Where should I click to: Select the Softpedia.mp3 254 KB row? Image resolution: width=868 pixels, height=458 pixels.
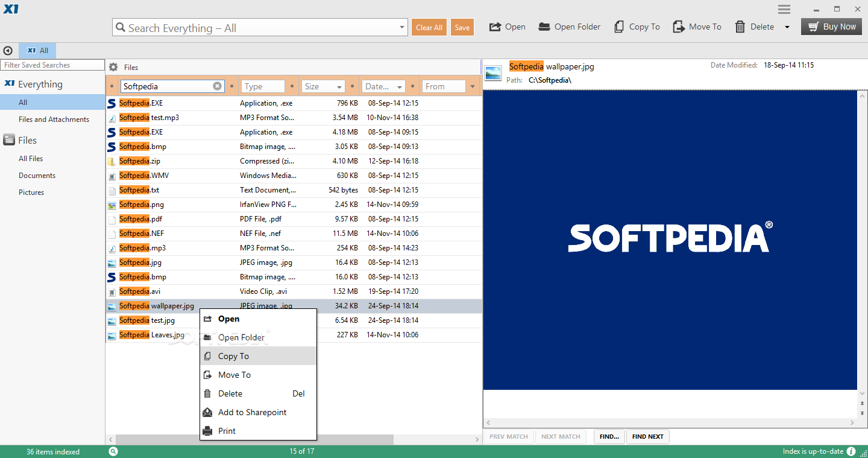pos(294,248)
